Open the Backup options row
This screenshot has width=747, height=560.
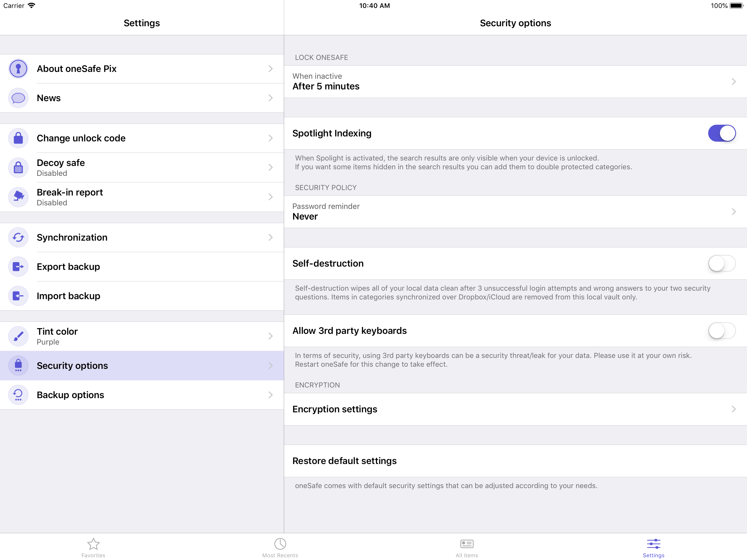(x=142, y=395)
